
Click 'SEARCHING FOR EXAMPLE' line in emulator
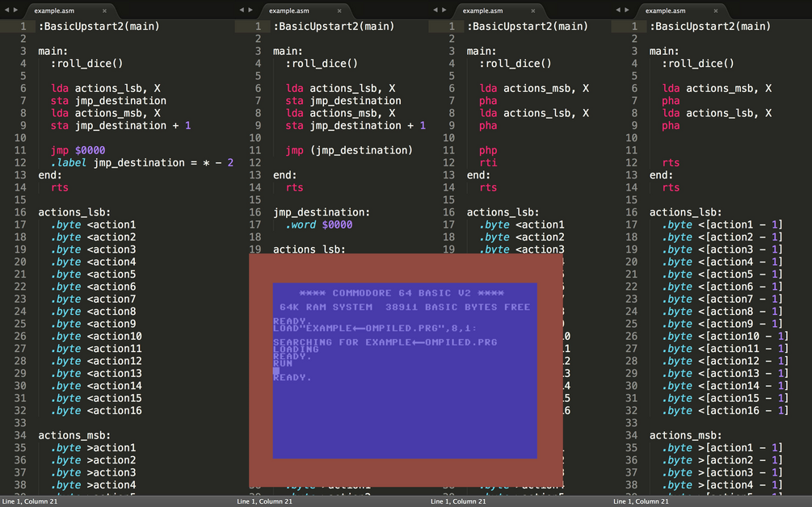(385, 342)
